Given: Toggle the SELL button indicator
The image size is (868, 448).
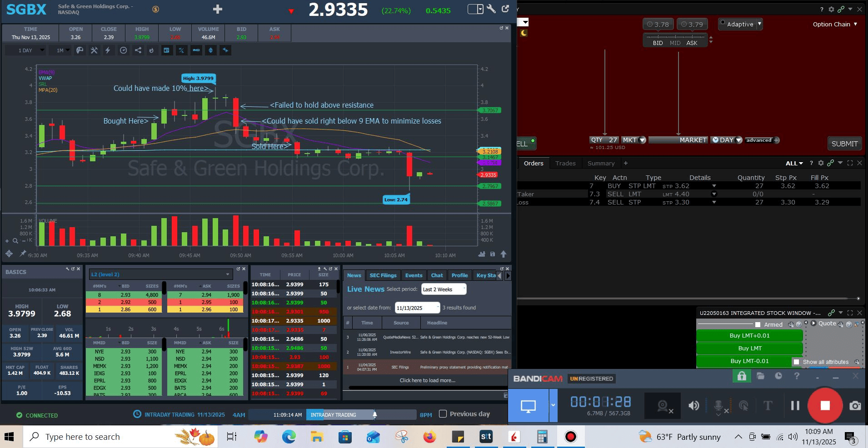Looking at the screenshot, I should 533,141.
